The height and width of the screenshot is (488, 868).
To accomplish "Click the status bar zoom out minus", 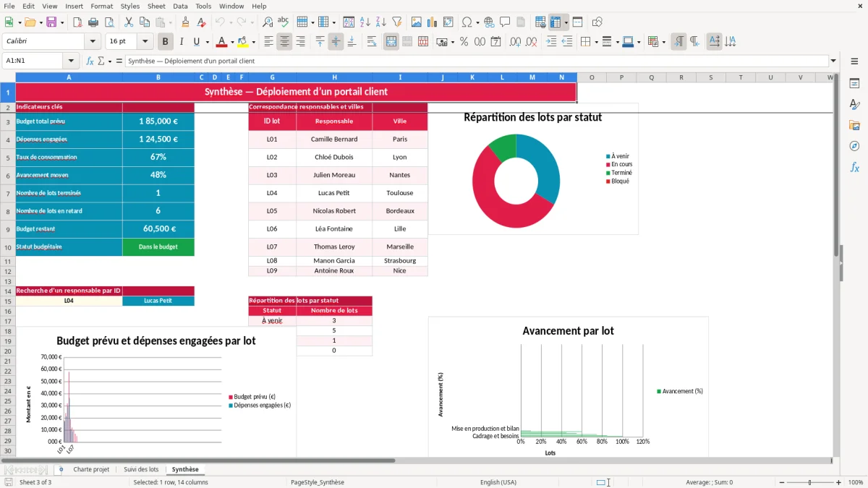I will (x=780, y=482).
